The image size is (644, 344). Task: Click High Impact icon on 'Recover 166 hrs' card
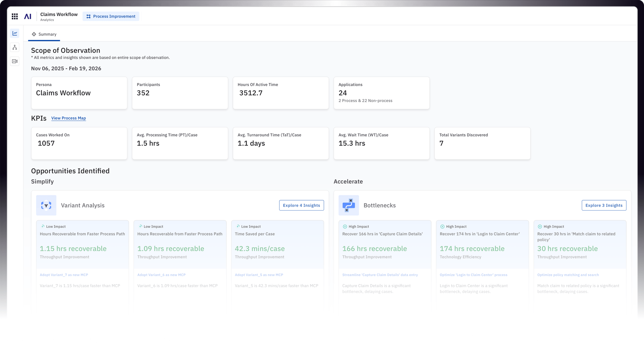(345, 226)
